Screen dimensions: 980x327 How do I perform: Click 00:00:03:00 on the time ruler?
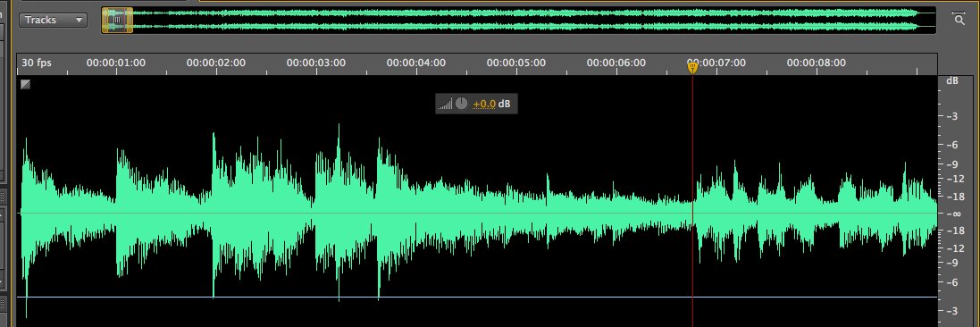click(x=316, y=63)
